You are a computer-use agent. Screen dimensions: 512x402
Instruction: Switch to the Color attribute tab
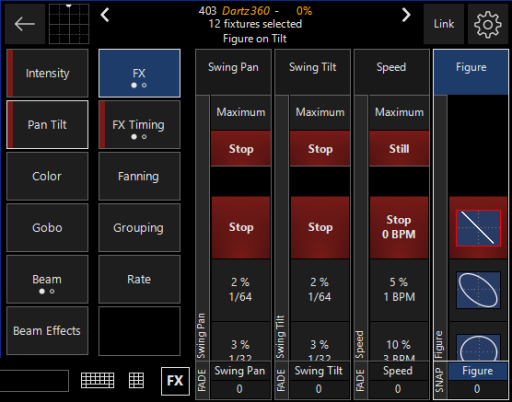47,176
